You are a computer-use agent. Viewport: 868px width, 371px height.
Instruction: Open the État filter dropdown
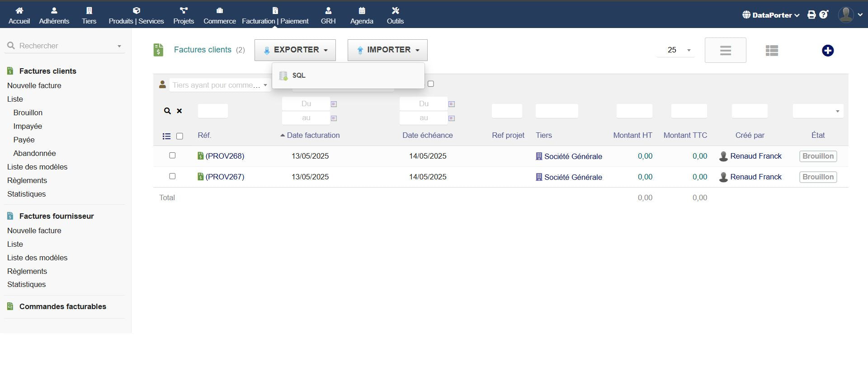coord(818,111)
